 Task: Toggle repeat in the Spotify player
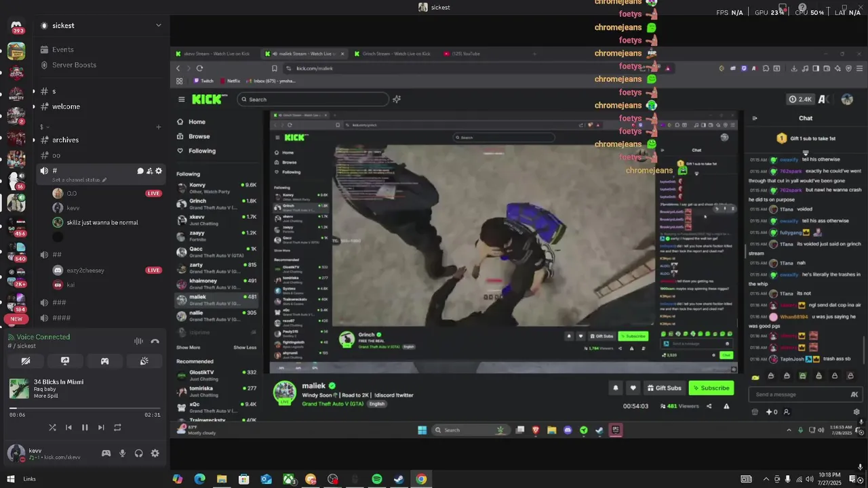click(117, 428)
